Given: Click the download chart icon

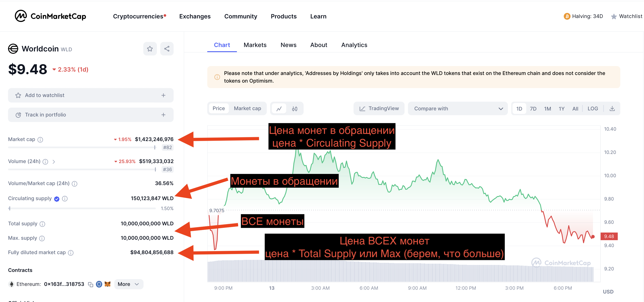Looking at the screenshot, I should (x=612, y=108).
